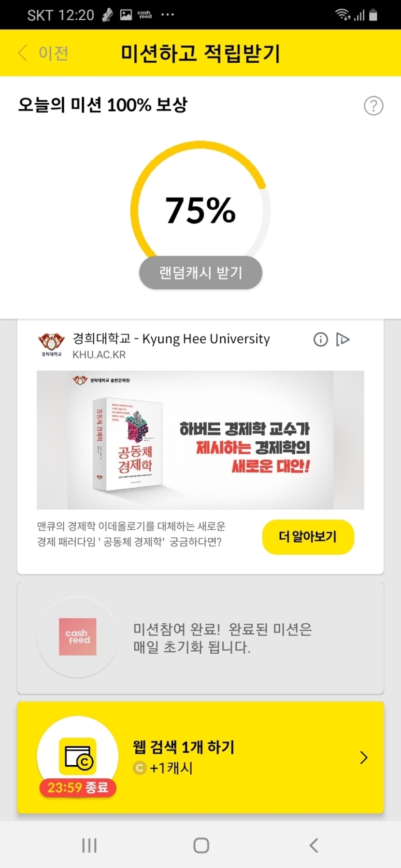Tap the ad description text about 공동체 경제학
Image resolution: width=401 pixels, height=868 pixels.
(131, 534)
